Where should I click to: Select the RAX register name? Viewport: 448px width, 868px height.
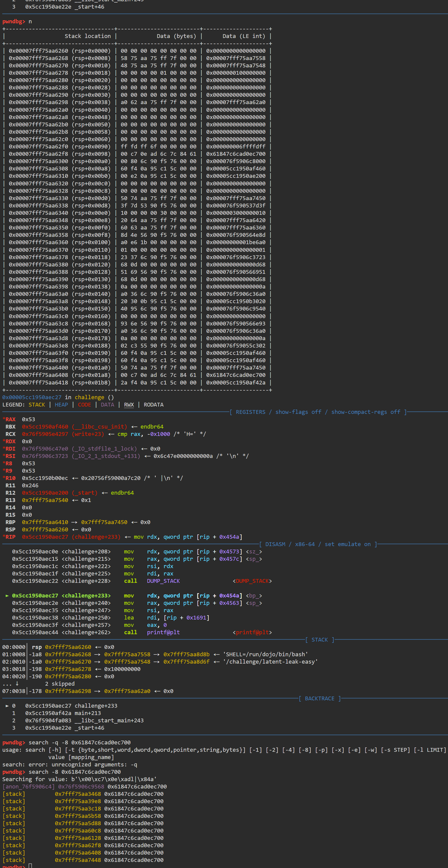click(10, 419)
